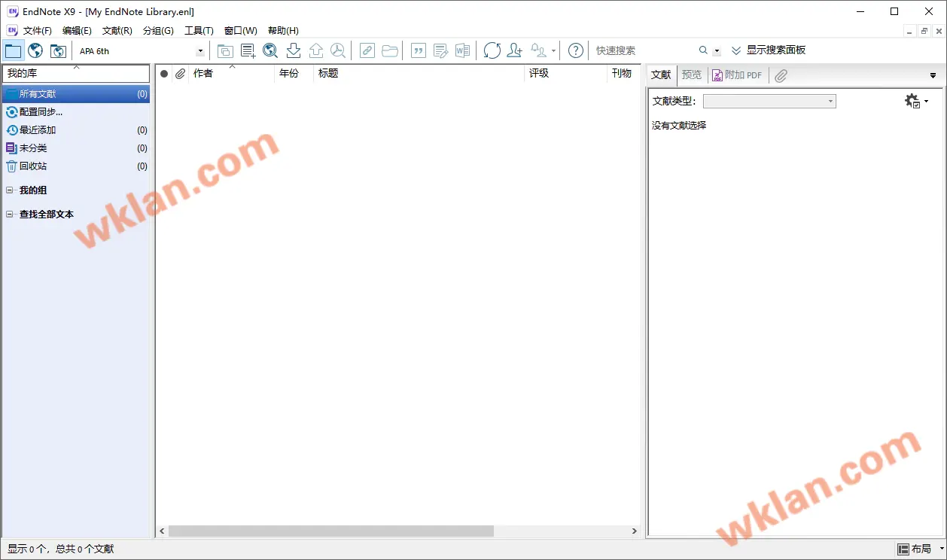Select 最近添加 group
The width and height of the screenshot is (947, 560).
(x=76, y=130)
